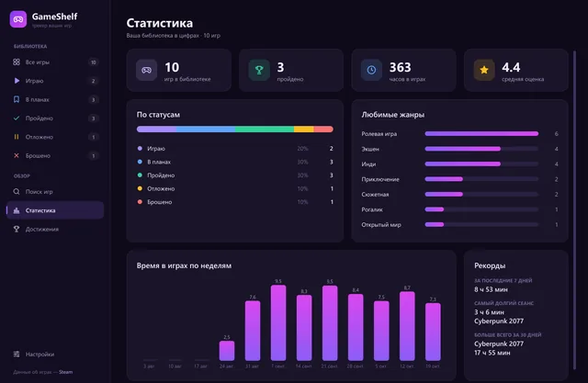This screenshot has height=383, width=588.
Task: Click the gamepad icon in library card
Action: [146, 70]
